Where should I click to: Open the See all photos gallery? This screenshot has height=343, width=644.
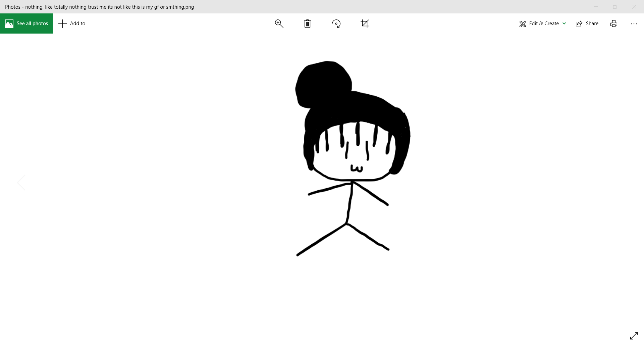coord(26,23)
